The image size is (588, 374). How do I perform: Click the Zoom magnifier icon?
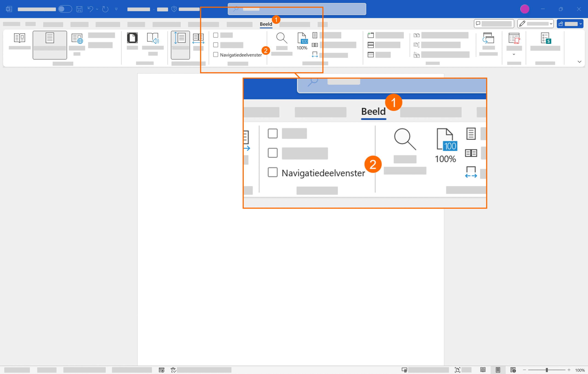click(x=282, y=38)
